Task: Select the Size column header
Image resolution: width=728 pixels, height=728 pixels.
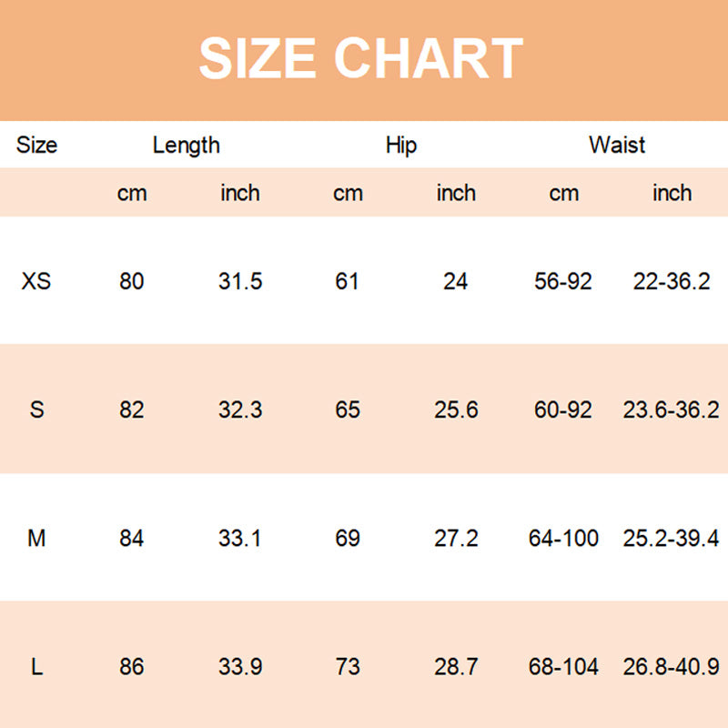Action: pyautogui.click(x=36, y=145)
